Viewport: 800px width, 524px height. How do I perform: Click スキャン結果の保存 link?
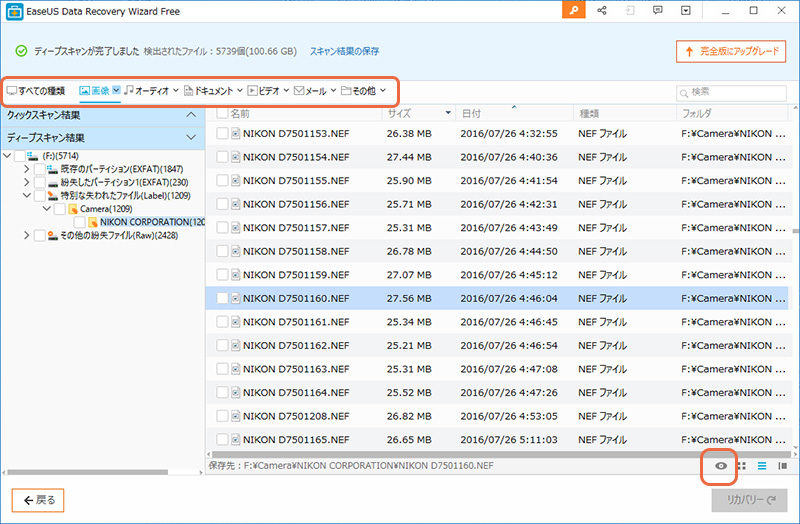pos(344,51)
